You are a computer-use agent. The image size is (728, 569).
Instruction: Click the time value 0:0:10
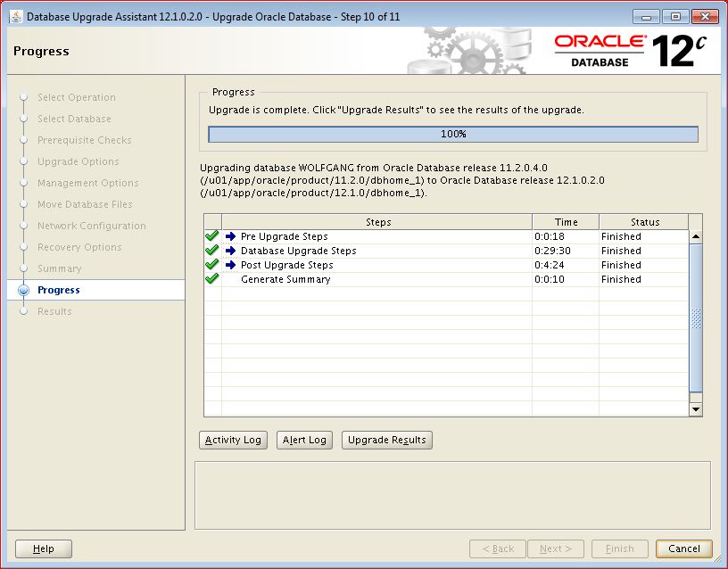coord(550,280)
